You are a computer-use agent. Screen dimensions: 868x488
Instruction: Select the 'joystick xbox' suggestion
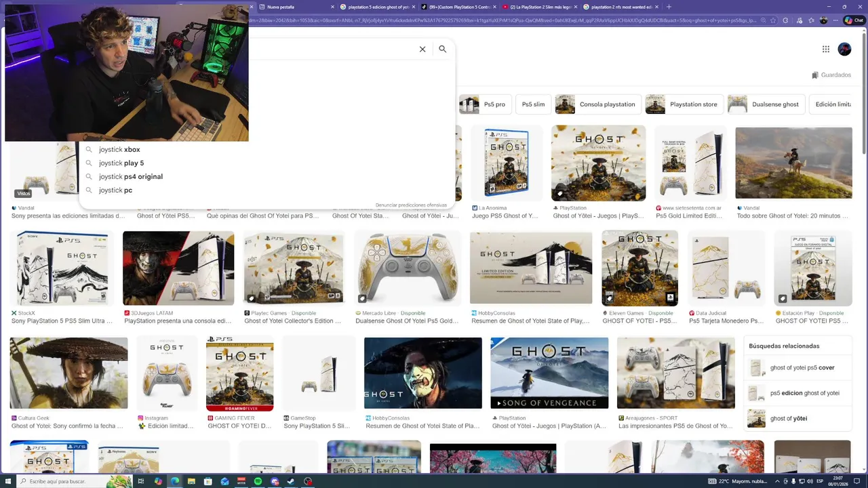267,149
